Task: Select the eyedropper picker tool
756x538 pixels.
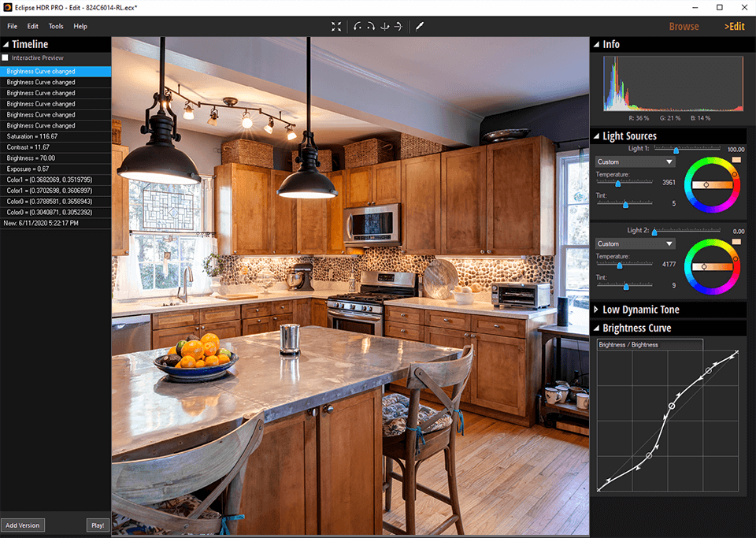Action: (x=420, y=26)
